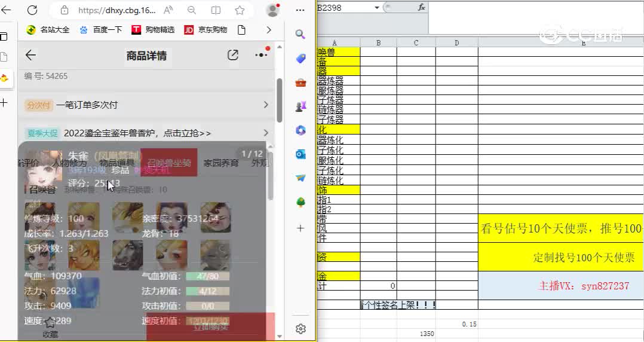Toggle the 收藏 favorite star
Image resolution: width=644 pixels, height=342 pixels.
[50, 327]
